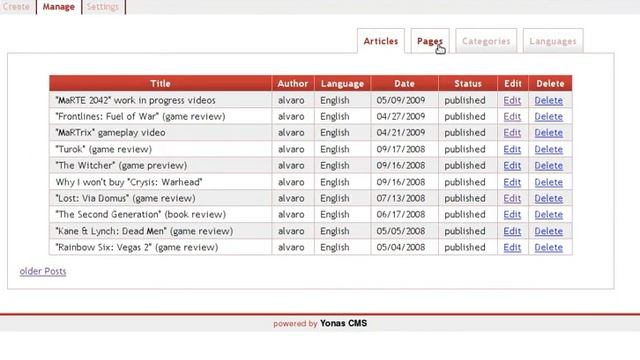Delete the Crysis: Warhead article
The width and height of the screenshot is (640, 360).
(549, 182)
